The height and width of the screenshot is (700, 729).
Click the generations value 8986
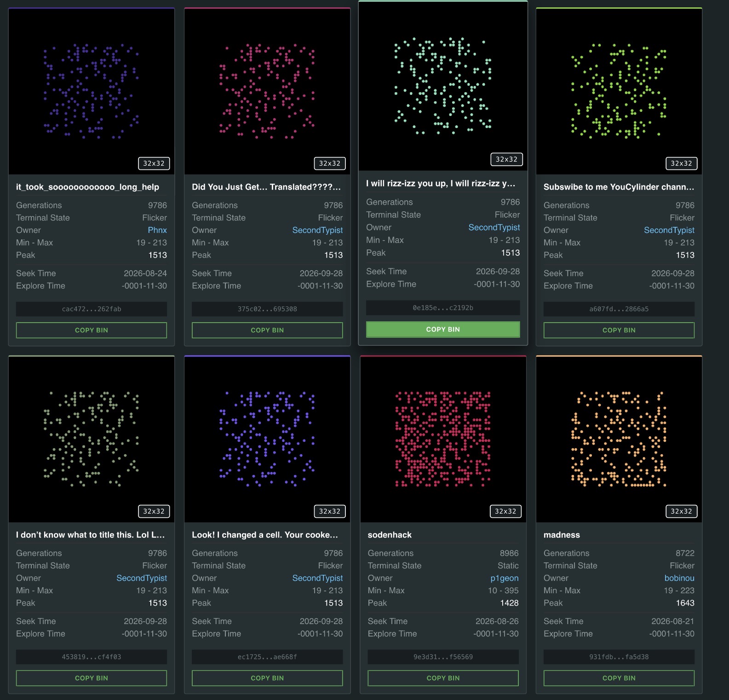coord(509,553)
